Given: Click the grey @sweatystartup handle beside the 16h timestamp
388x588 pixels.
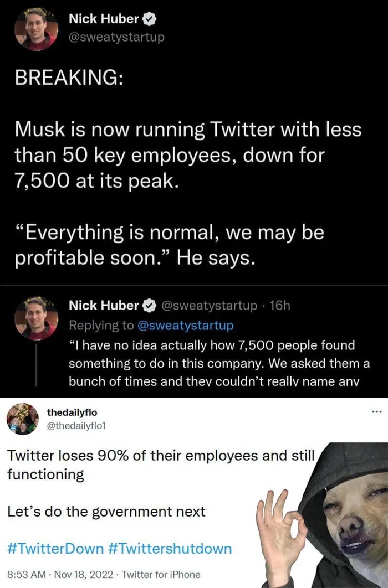Looking at the screenshot, I should pos(208,305).
